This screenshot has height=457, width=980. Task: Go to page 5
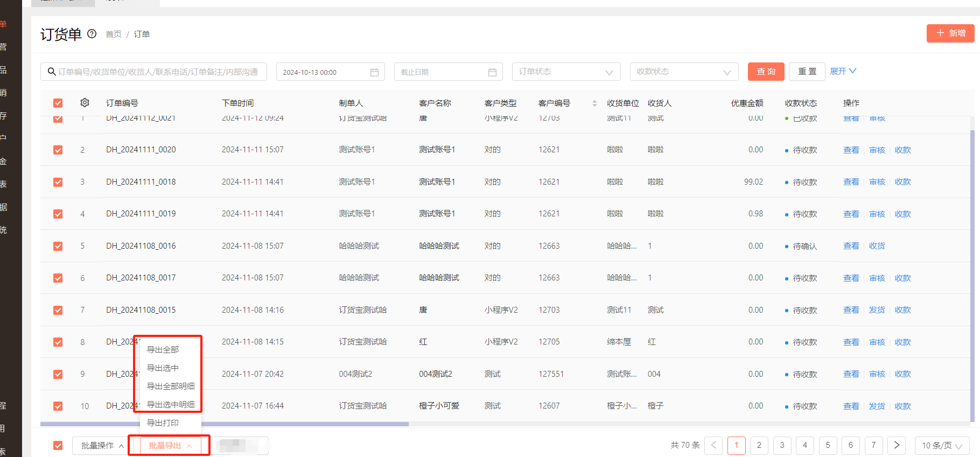pyautogui.click(x=828, y=445)
